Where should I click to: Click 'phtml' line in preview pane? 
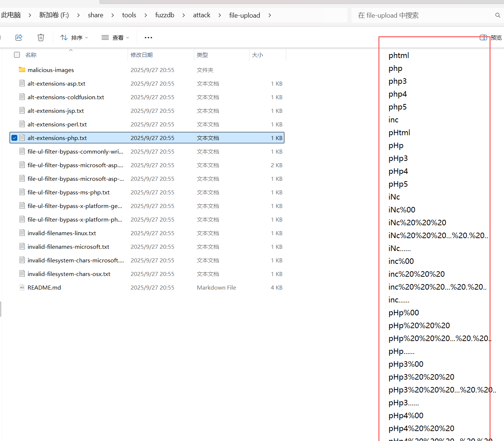pyautogui.click(x=399, y=55)
